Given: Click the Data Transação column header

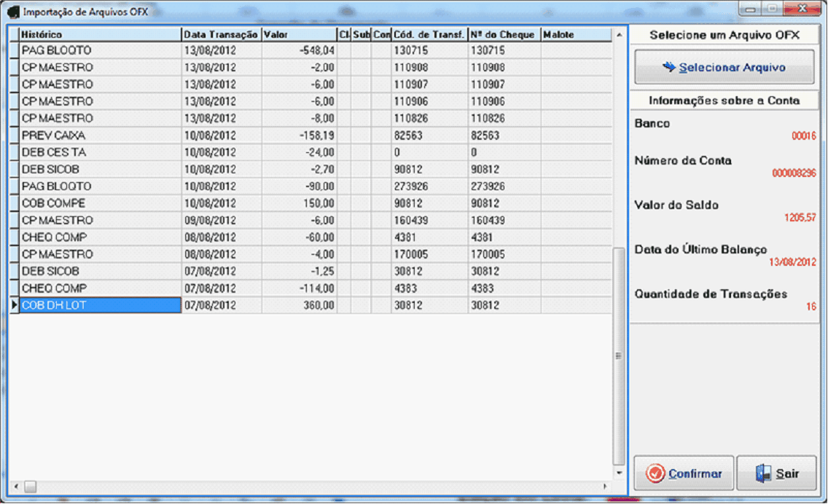Looking at the screenshot, I should click(221, 34).
